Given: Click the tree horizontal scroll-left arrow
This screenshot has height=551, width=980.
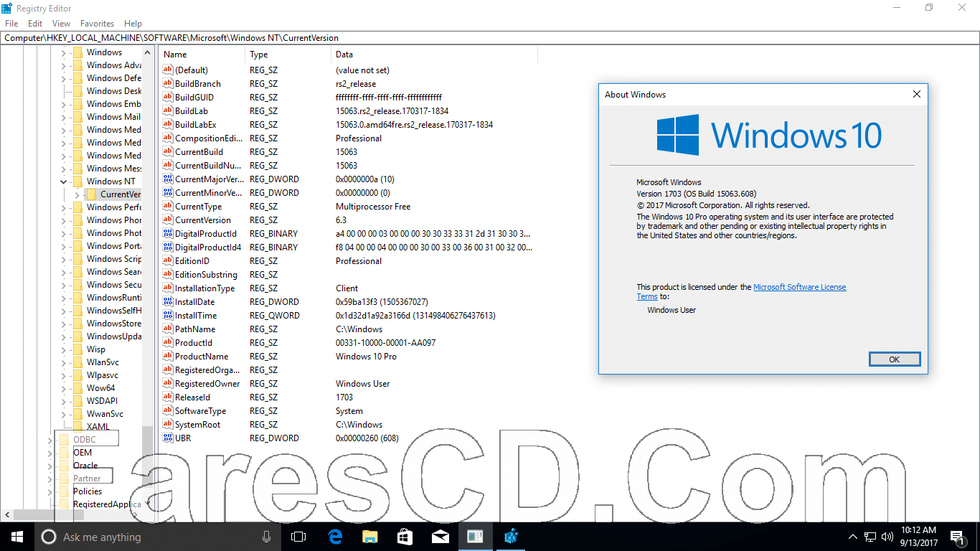Looking at the screenshot, I should tap(7, 515).
